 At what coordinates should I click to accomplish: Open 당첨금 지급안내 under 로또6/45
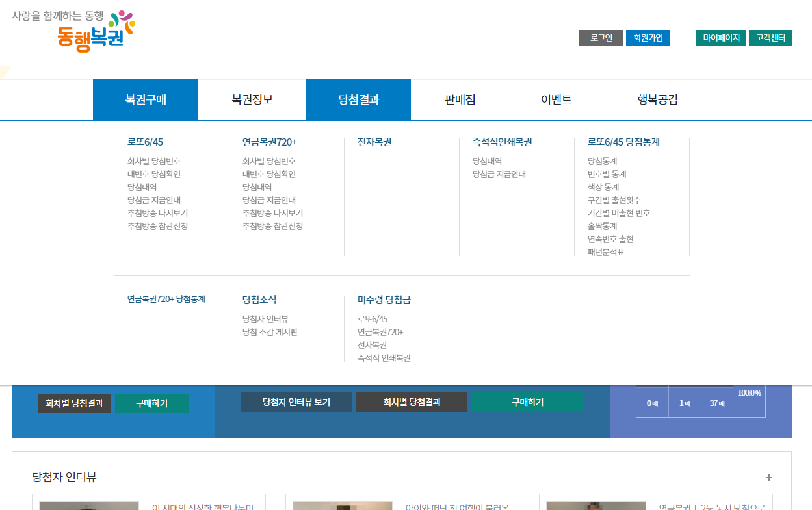[x=154, y=200]
